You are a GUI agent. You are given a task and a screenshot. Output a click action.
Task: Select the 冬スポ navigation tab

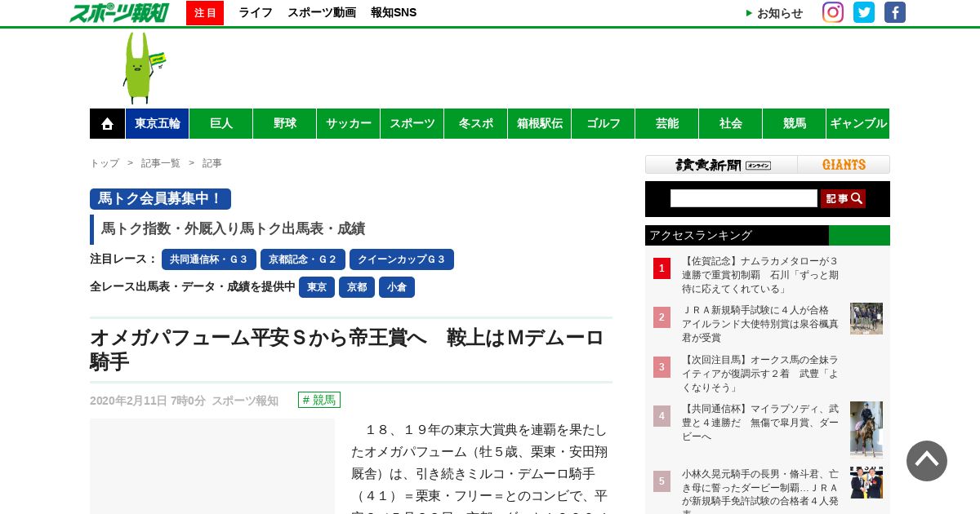pos(476,123)
